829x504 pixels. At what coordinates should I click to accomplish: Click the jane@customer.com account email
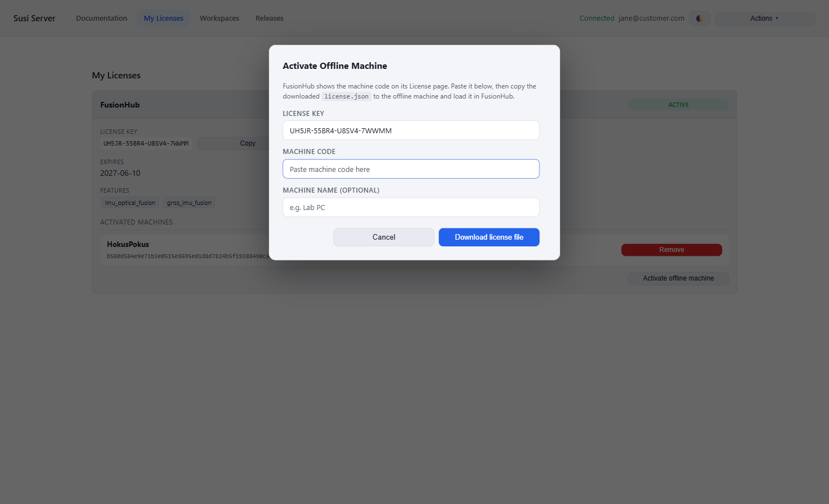(651, 18)
